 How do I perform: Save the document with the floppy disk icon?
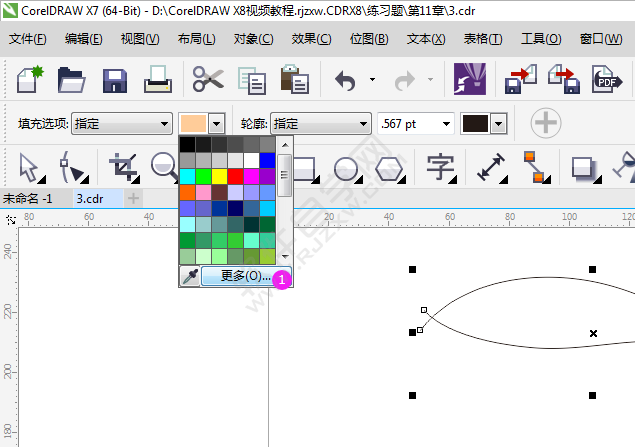(x=115, y=81)
